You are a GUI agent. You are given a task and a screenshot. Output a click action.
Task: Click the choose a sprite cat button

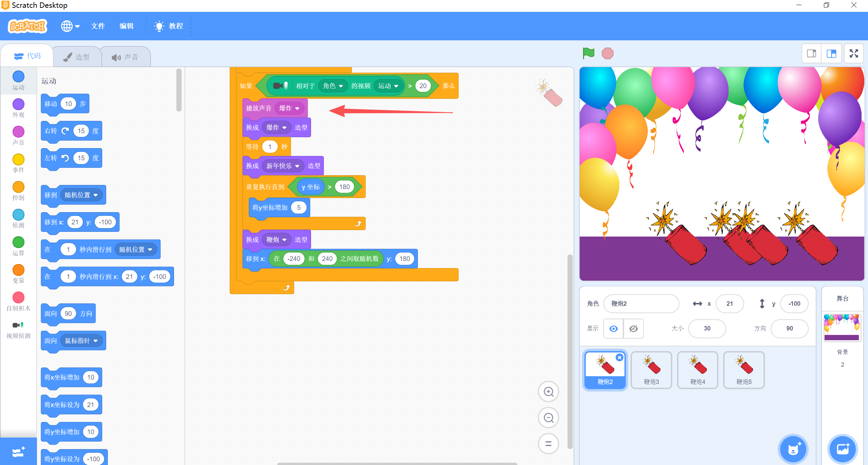point(793,449)
